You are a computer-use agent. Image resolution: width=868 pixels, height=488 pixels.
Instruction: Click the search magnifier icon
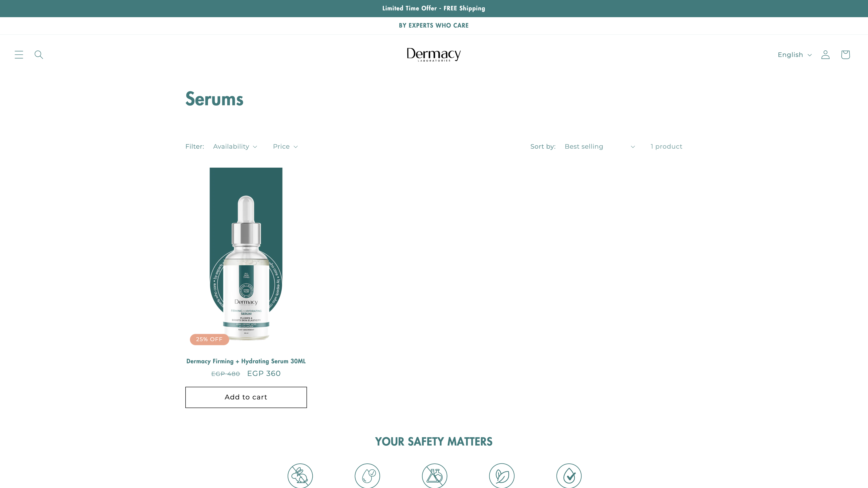pyautogui.click(x=39, y=54)
